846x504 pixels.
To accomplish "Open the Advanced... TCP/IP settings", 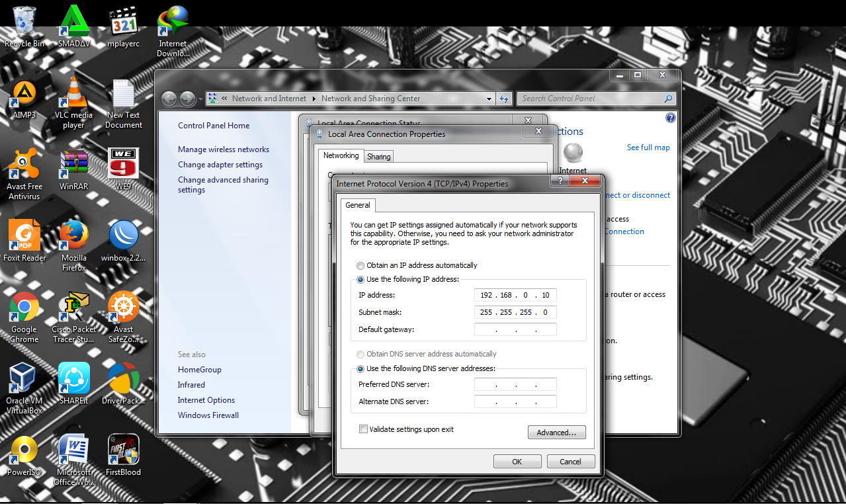I will (557, 433).
